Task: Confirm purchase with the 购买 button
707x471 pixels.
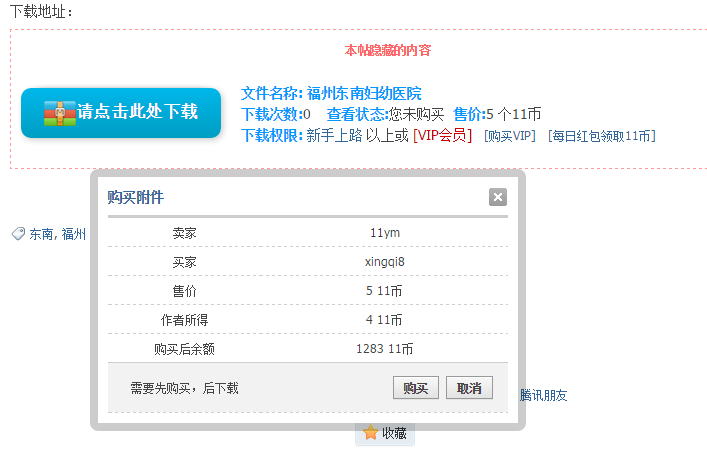Action: 416,388
